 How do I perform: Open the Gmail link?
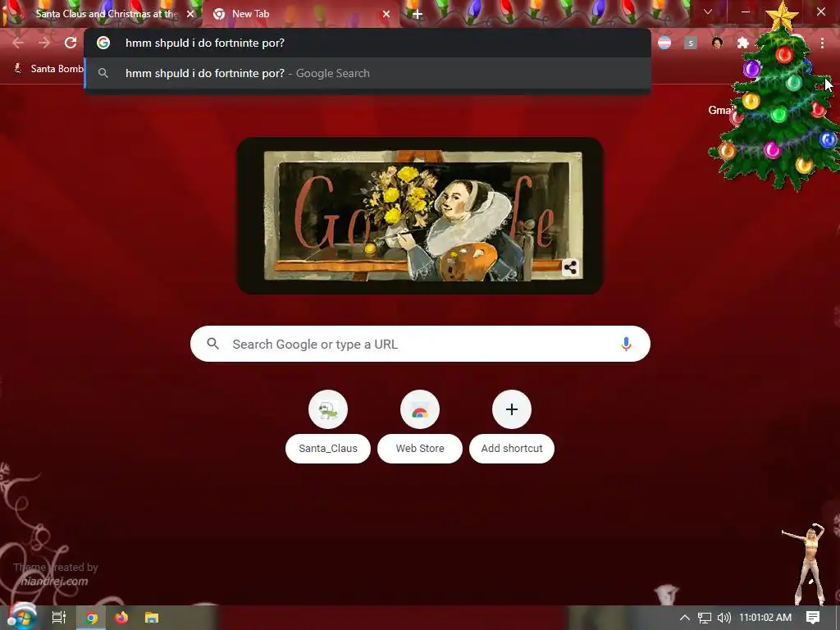721,111
